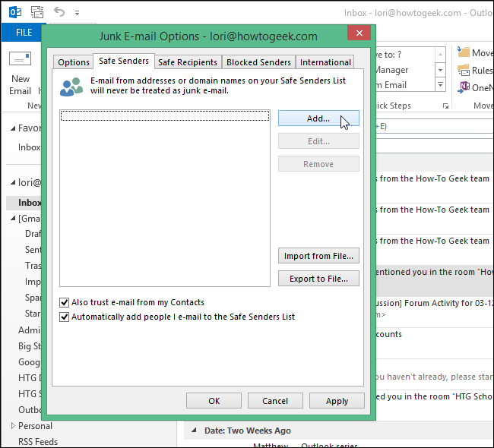Click Import from File... button

tap(318, 256)
